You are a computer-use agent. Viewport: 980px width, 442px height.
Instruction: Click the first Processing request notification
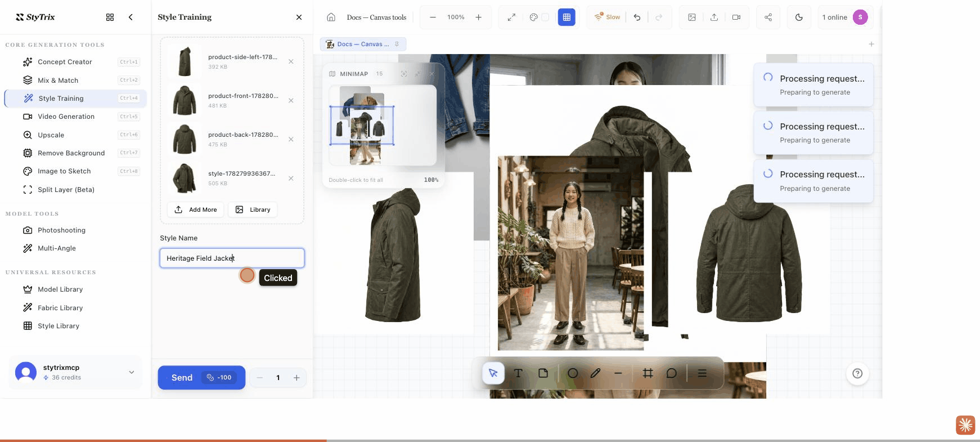coord(813,85)
